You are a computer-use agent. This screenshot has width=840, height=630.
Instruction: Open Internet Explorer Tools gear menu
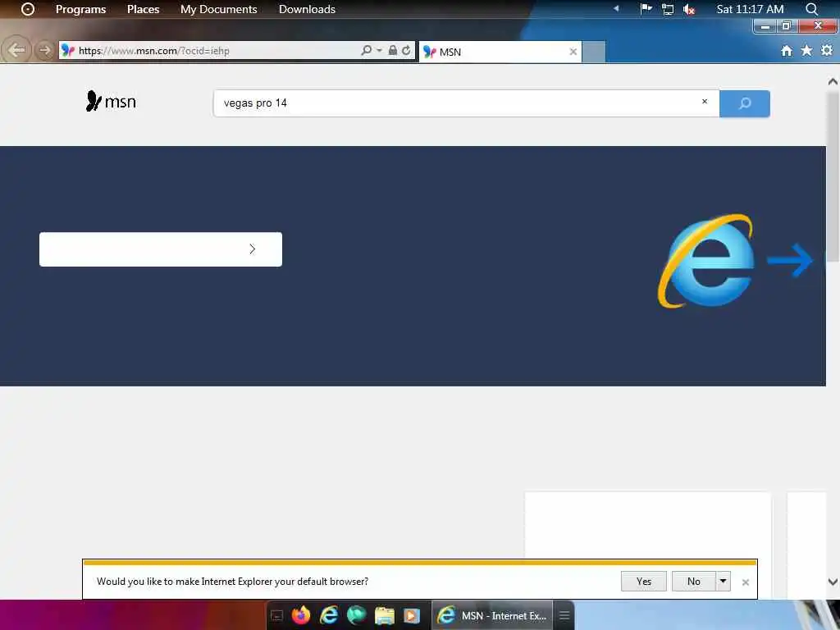pyautogui.click(x=827, y=50)
